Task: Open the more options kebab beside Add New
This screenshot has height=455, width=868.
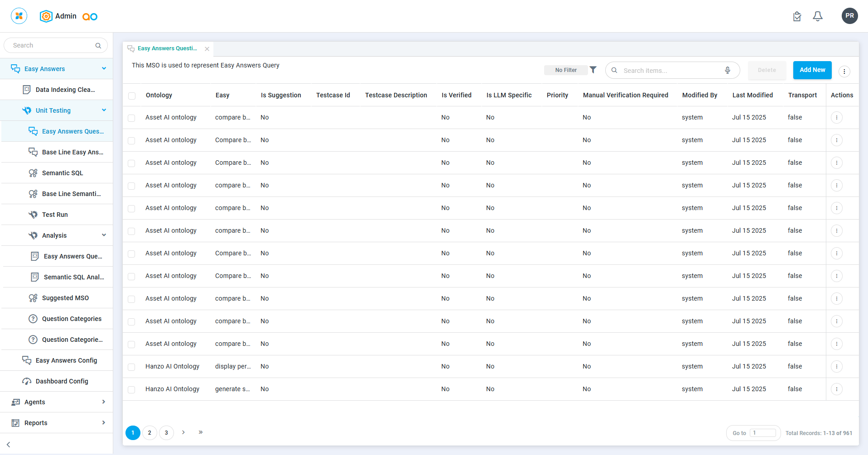Action: (x=844, y=71)
